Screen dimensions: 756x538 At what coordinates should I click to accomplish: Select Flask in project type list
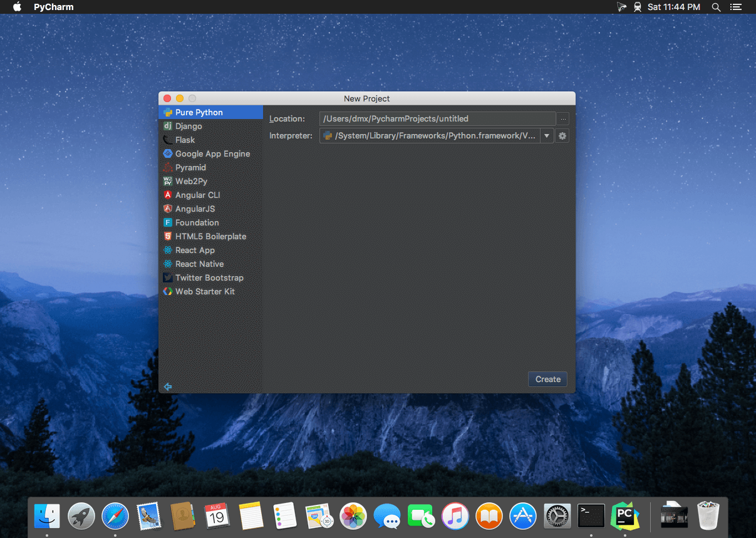[x=210, y=140]
